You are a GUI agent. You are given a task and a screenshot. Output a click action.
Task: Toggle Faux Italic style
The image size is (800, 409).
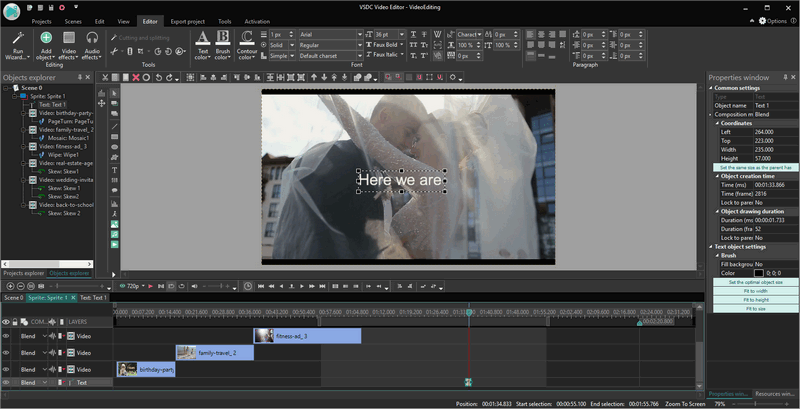pos(385,55)
